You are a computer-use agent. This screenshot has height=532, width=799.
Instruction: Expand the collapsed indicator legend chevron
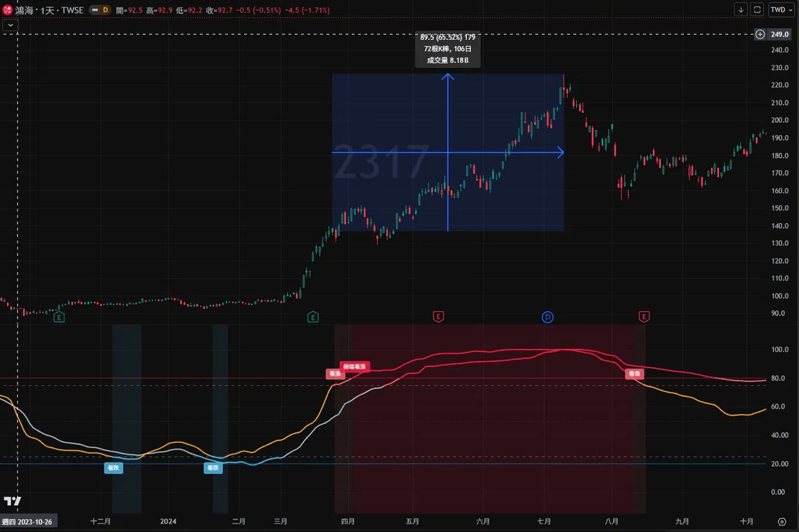point(11,25)
